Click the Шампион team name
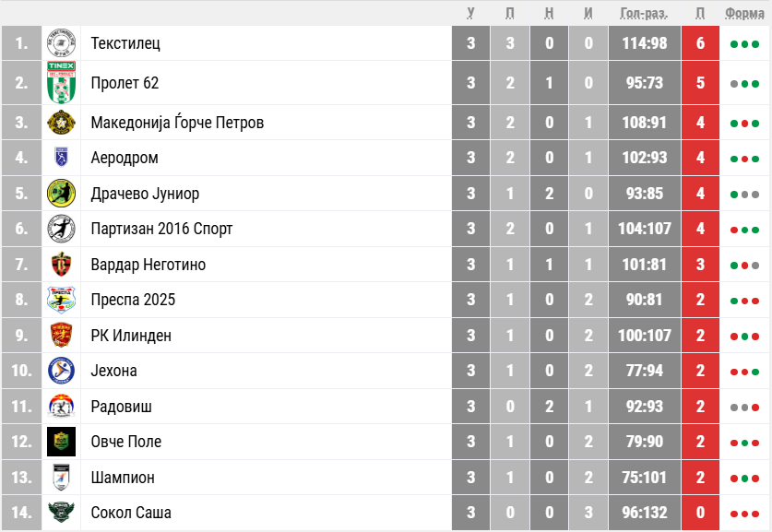This screenshot has height=532, width=772. [123, 478]
